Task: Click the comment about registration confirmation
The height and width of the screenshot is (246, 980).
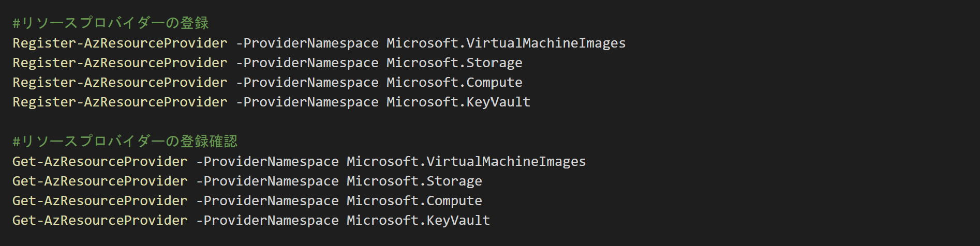Action: tap(125, 142)
